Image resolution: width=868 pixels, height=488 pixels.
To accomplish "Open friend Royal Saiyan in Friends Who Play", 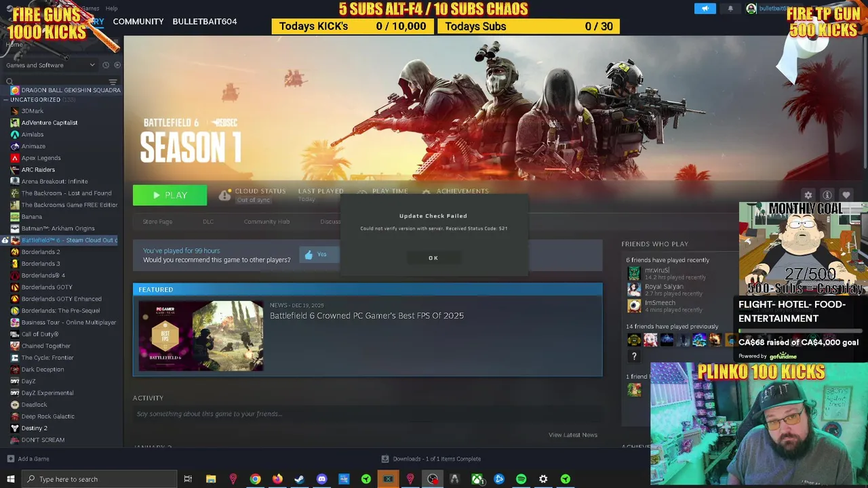I will pos(664,287).
